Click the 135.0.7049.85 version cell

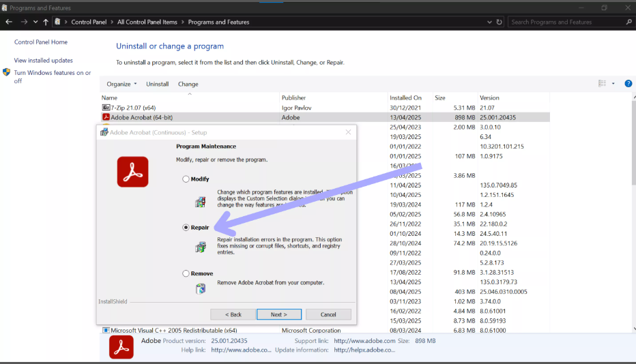tap(499, 185)
